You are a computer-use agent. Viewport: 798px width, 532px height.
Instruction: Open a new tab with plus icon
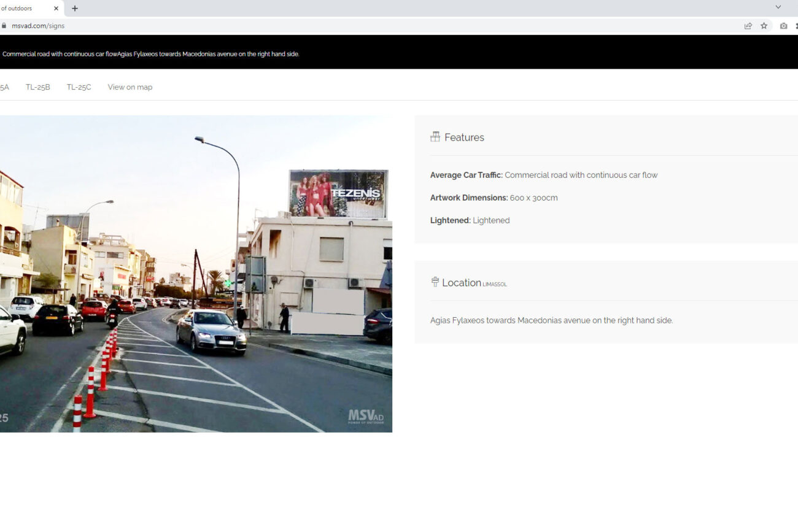(75, 9)
